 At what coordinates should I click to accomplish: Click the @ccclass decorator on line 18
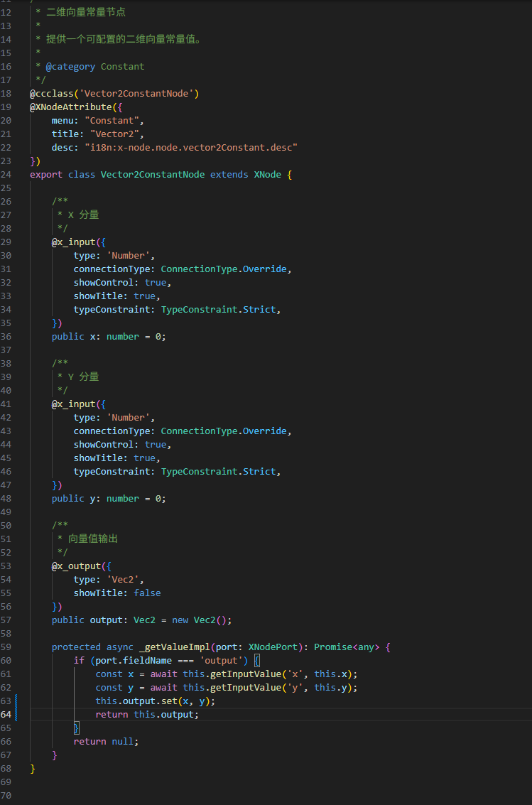[52, 94]
